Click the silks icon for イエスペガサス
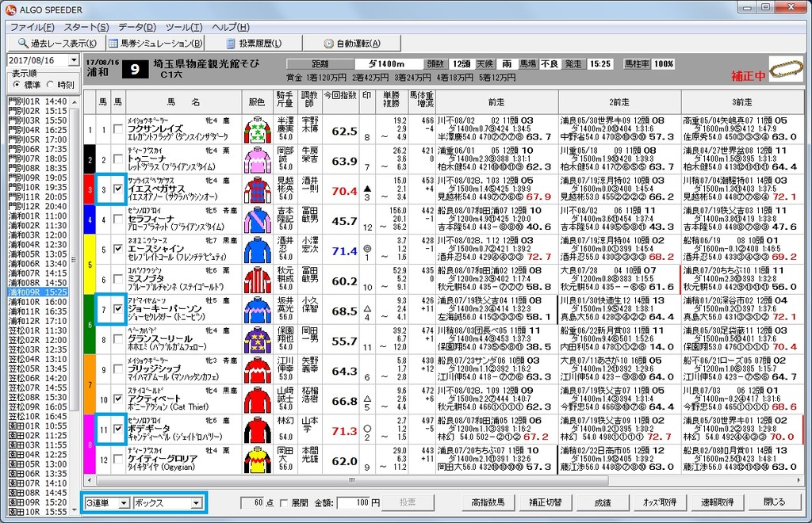The height and width of the screenshot is (523, 812). click(x=258, y=190)
